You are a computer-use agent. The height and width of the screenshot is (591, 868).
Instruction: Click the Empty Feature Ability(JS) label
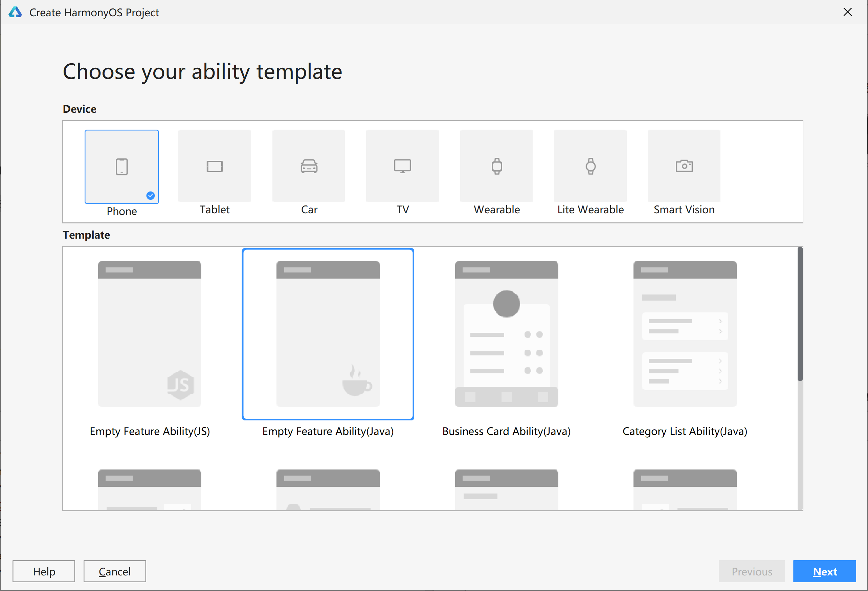tap(150, 431)
